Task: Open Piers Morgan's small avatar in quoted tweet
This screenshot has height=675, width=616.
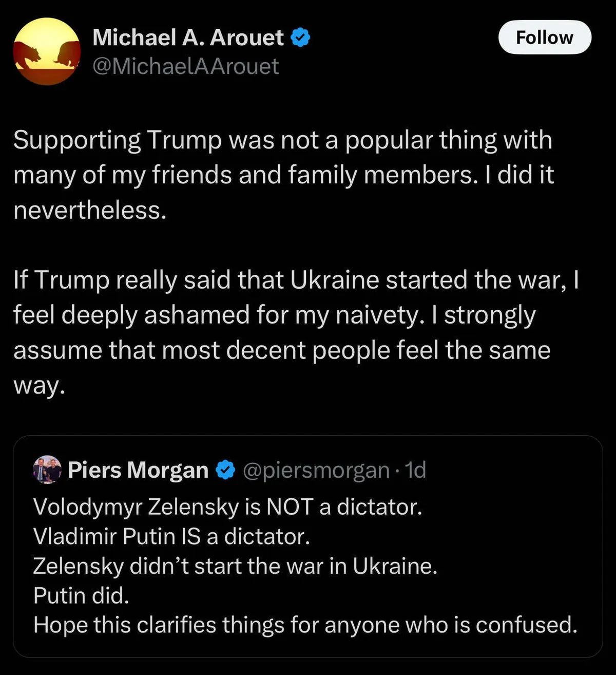Action: pos(47,470)
